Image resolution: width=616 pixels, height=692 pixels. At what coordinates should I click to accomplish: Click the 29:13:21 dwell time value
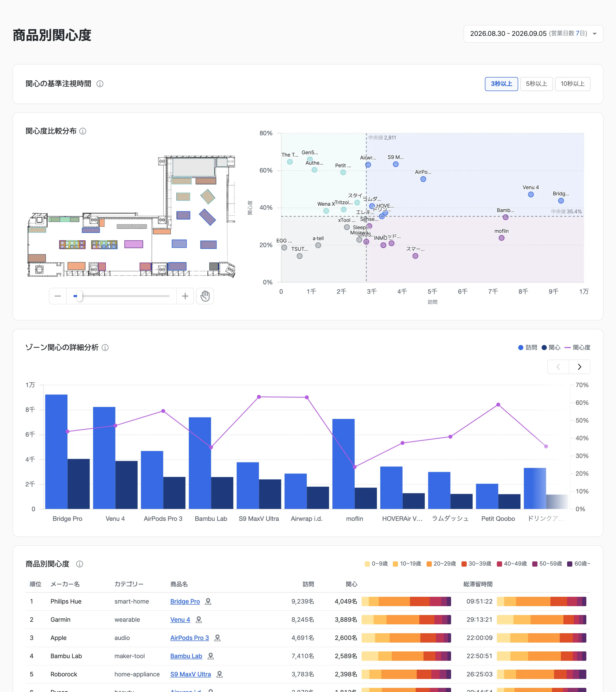point(479,620)
